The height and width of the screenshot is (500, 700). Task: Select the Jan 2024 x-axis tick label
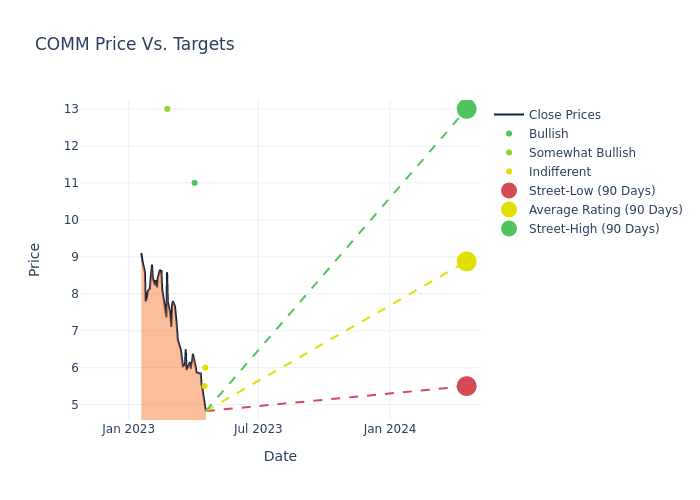click(x=390, y=429)
